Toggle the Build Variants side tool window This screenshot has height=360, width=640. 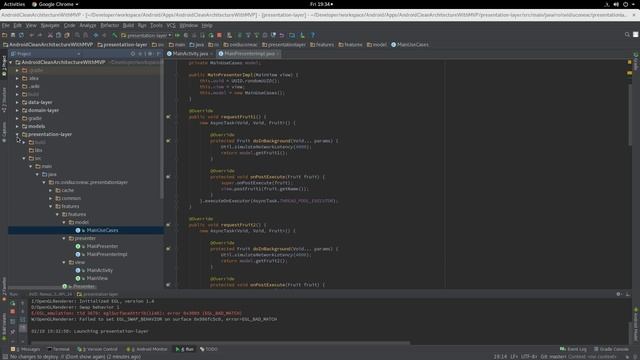coord(4,327)
